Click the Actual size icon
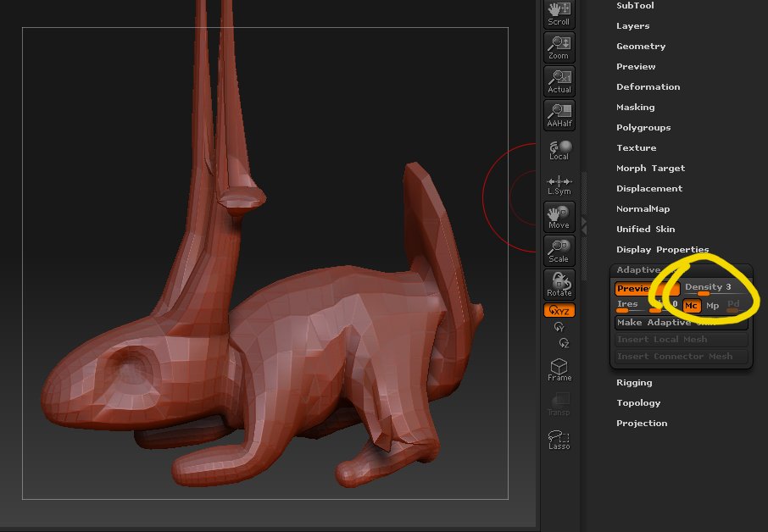768x532 pixels. click(559, 80)
